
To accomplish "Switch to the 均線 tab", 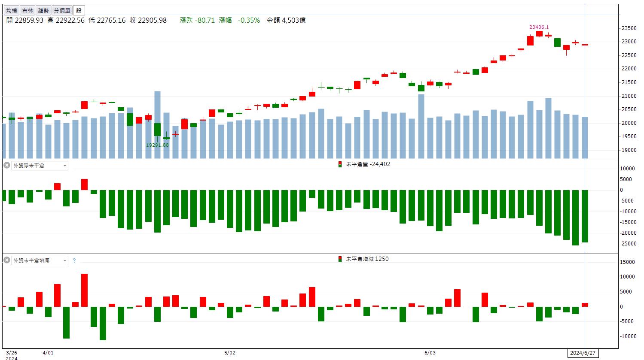I will click(12, 10).
